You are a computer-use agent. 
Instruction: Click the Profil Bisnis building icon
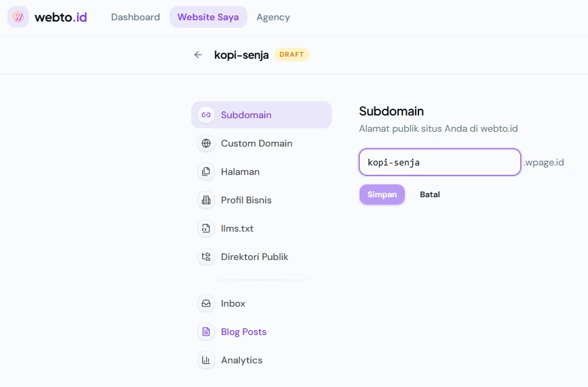[x=206, y=200]
